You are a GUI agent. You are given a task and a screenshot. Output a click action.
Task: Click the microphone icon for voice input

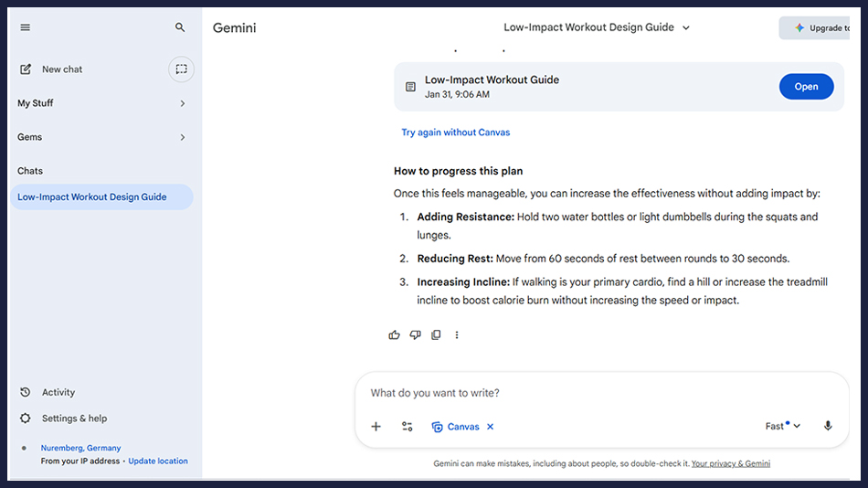(x=828, y=426)
